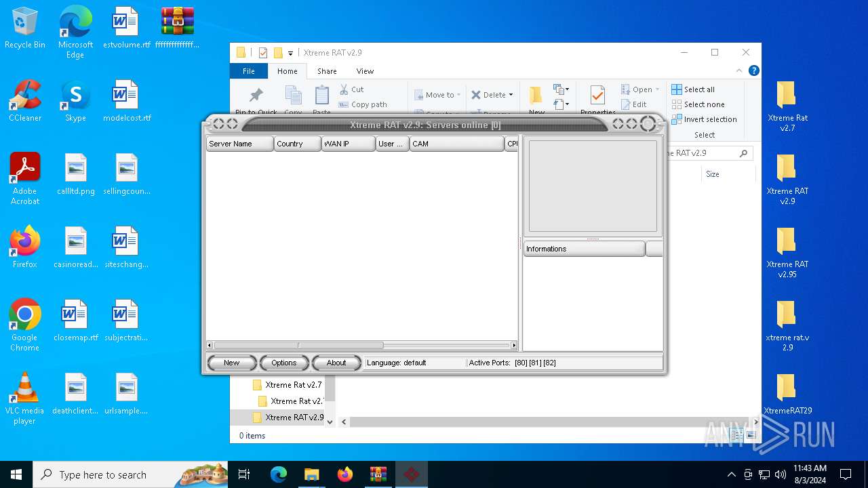The image size is (868, 488).
Task: Select the Google Chrome desktop icon
Action: pyautogui.click(x=25, y=325)
